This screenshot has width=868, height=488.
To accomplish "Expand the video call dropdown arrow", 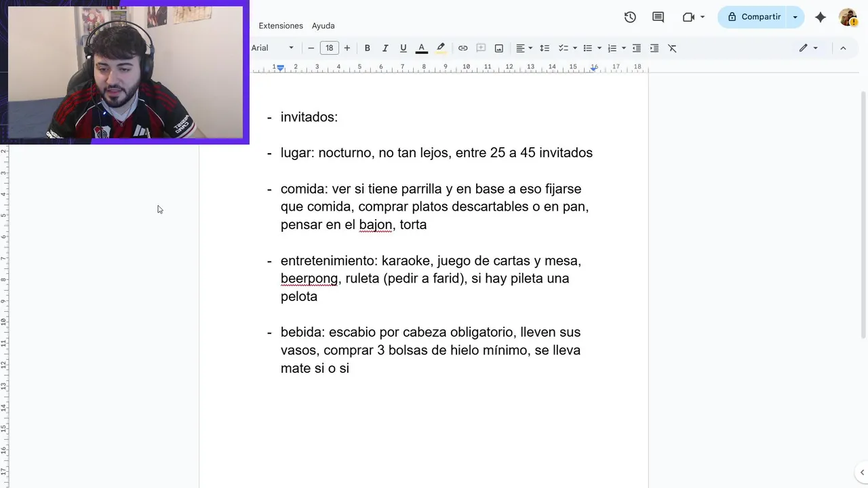I will coord(703,17).
